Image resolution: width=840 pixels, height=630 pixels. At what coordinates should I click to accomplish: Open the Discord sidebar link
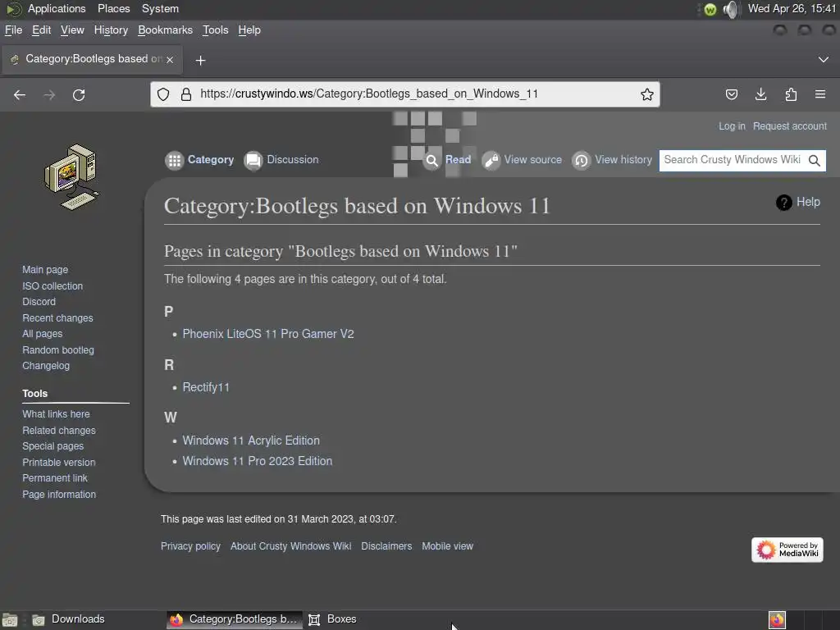point(39,302)
